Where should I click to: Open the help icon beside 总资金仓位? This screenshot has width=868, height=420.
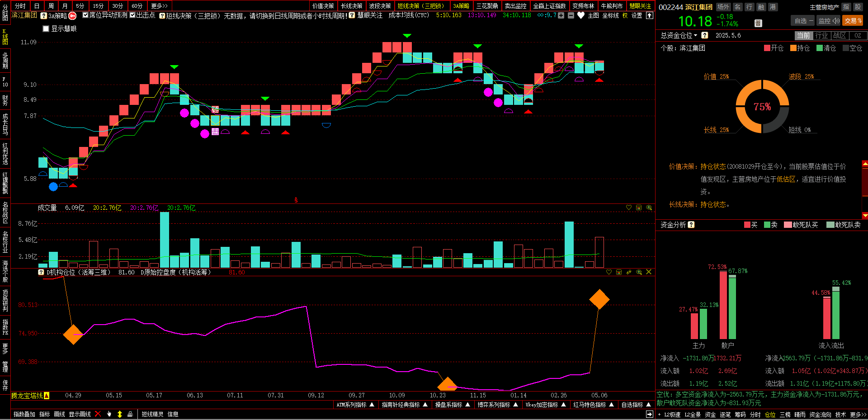705,35
